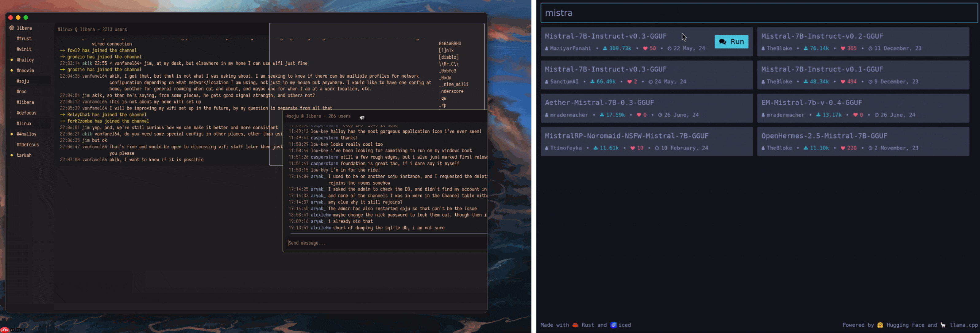The height and width of the screenshot is (333, 980).
Task: Select the #soju channel in the sidebar
Action: point(23,81)
